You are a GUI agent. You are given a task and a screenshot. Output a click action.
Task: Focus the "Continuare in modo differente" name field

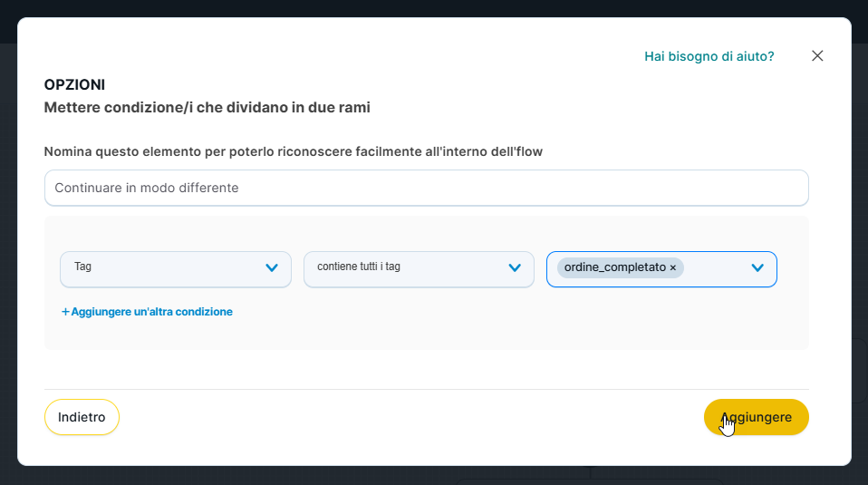click(x=426, y=188)
